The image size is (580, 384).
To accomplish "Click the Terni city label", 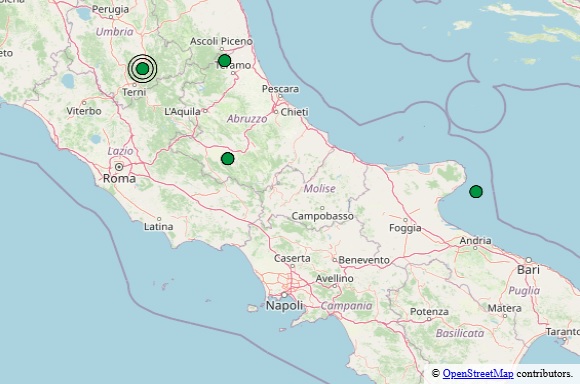I will coord(134,92).
